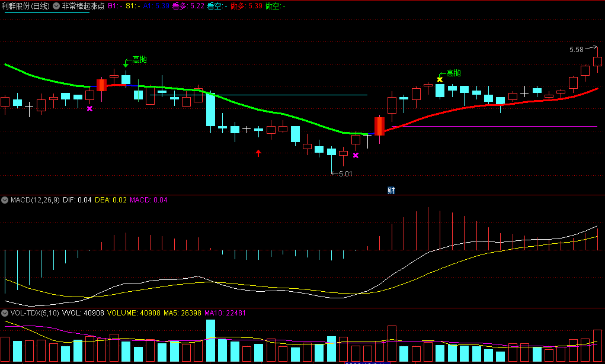
Task: Click the red up-arrow buy marker
Action: click(x=258, y=153)
